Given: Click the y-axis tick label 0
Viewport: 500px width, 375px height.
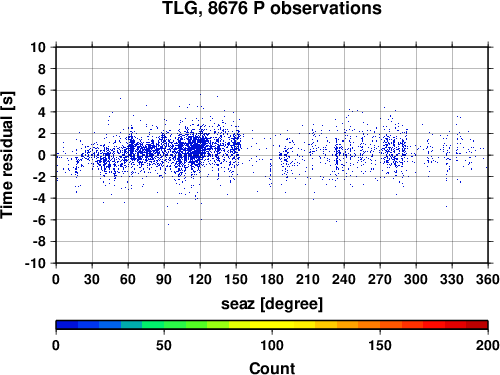Looking at the screenshot, I should pyautogui.click(x=42, y=155).
